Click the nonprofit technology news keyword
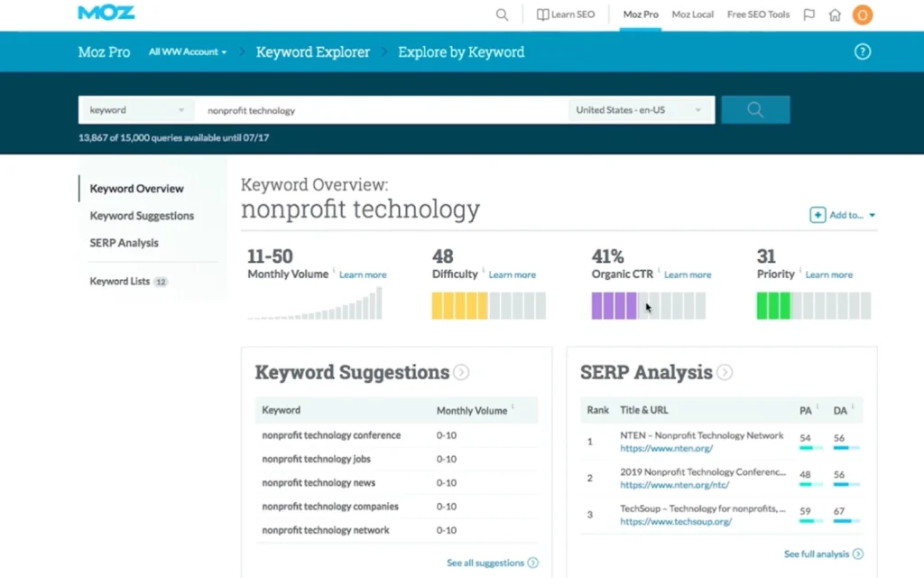924x578 pixels. tap(319, 482)
